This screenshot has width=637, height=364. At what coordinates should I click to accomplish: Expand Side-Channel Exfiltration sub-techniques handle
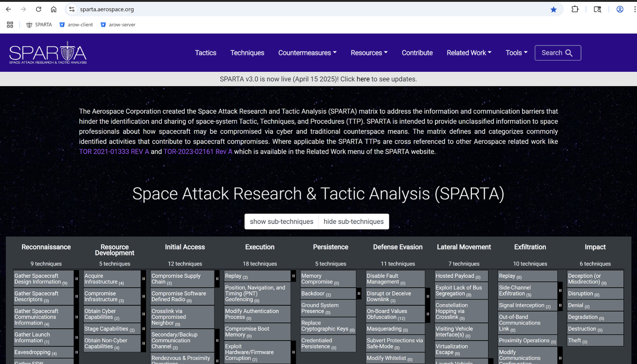[x=560, y=291]
